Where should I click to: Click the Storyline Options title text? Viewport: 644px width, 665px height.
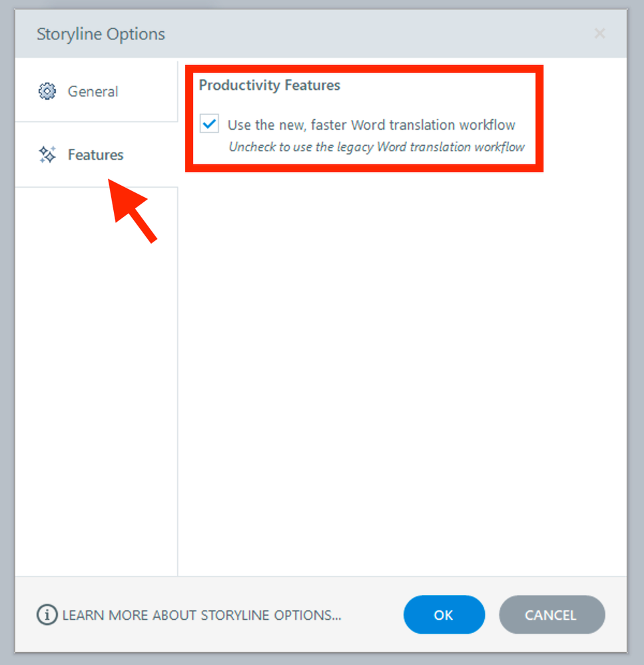click(x=101, y=34)
